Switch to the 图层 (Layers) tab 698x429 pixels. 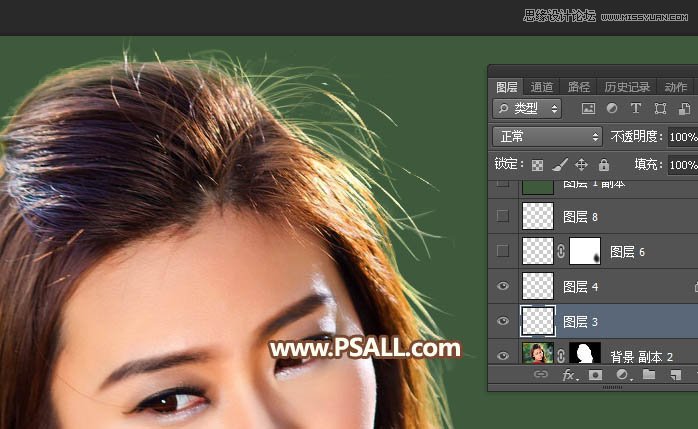506,87
